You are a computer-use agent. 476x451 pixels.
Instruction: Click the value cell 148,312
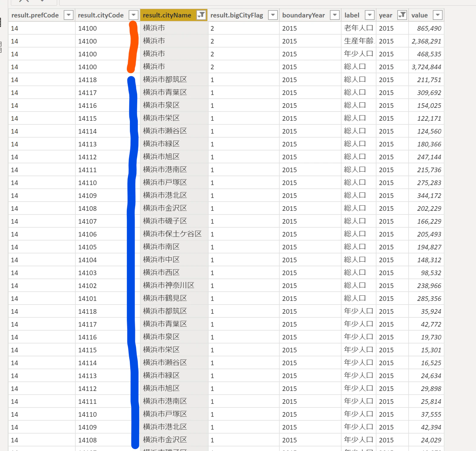[426, 260]
